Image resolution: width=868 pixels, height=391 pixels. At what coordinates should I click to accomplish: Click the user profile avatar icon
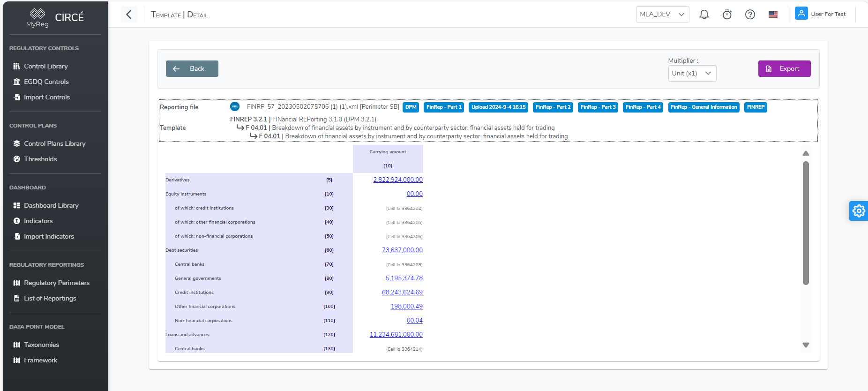[801, 14]
